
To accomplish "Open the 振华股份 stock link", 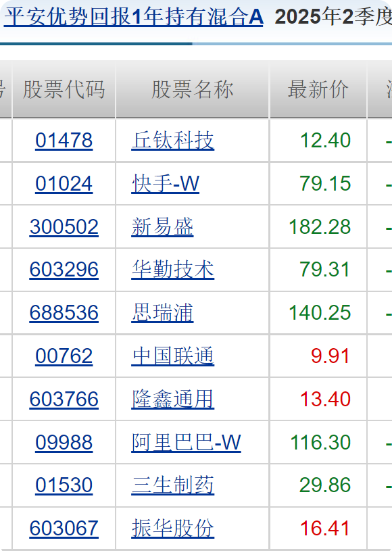I will coord(172,528).
